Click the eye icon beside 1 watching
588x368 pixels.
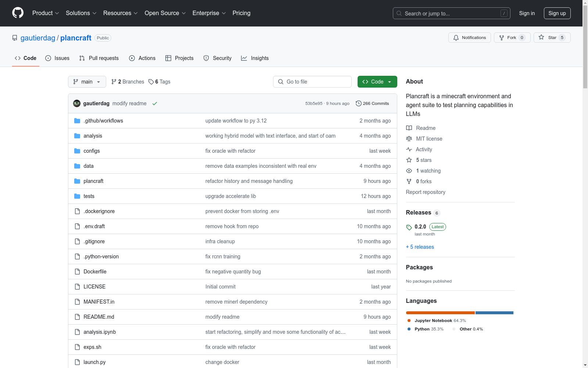point(409,171)
